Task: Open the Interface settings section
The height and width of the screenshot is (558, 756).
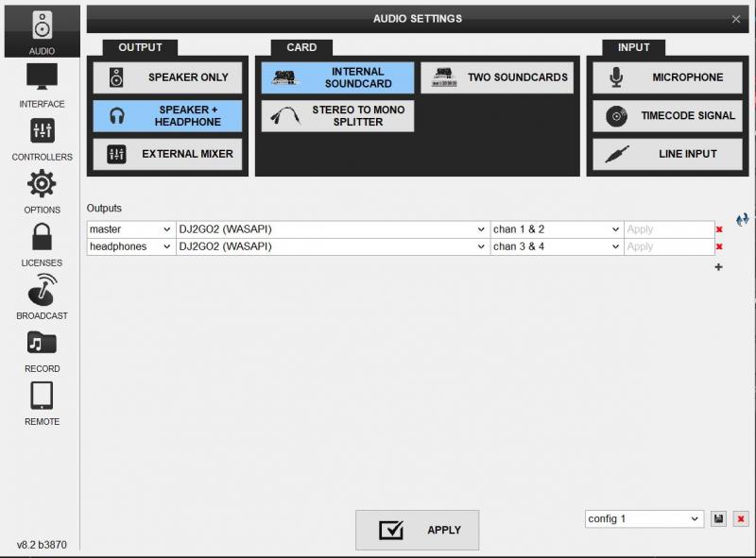Action: point(42,85)
